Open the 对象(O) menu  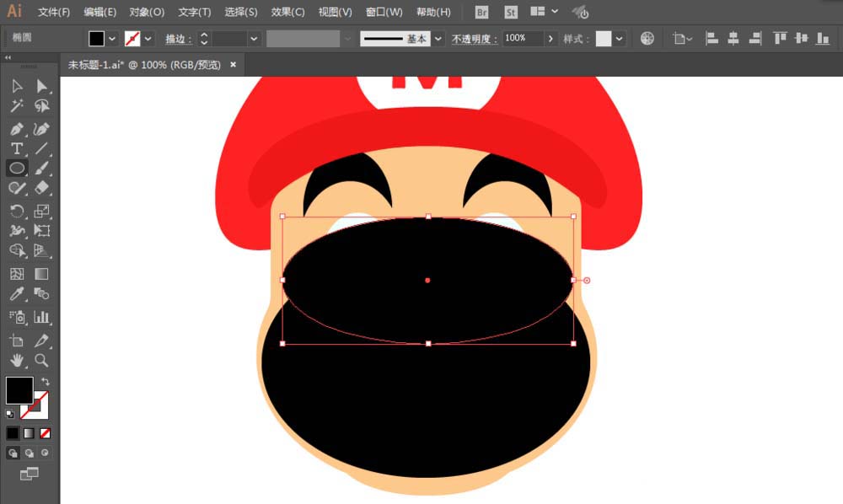coord(147,12)
